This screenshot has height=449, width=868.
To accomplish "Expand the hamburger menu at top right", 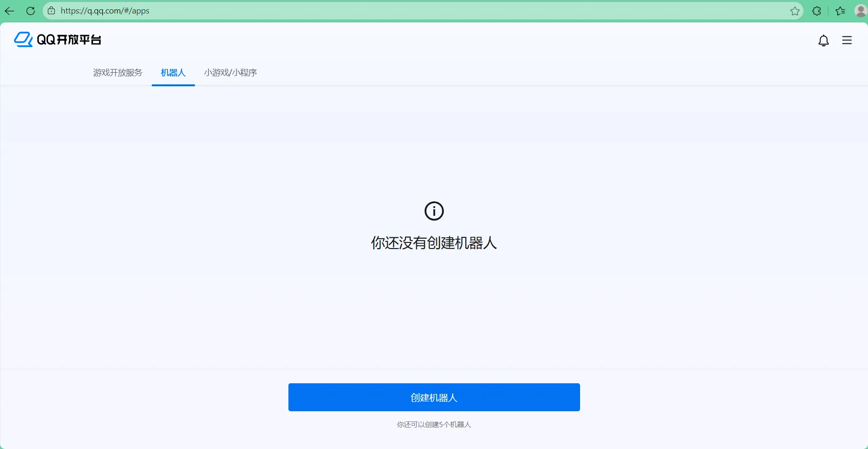I will point(847,41).
